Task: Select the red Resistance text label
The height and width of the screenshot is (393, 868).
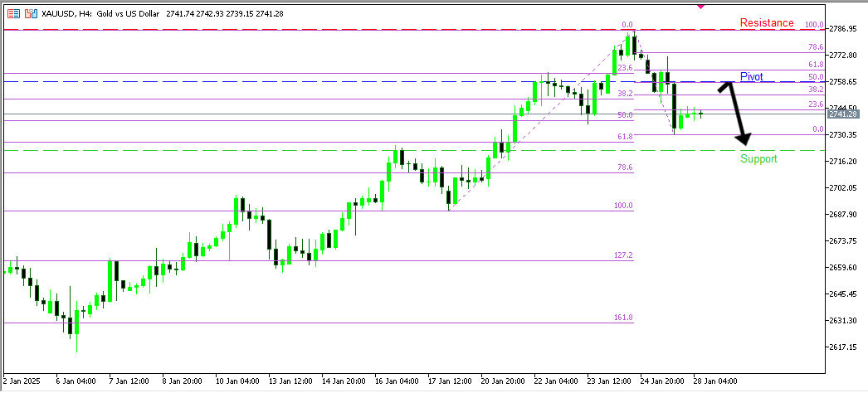Action: pos(766,23)
